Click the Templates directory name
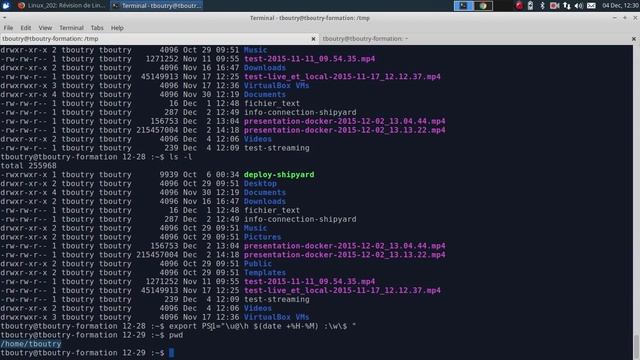The width and height of the screenshot is (640, 360). [x=265, y=273]
